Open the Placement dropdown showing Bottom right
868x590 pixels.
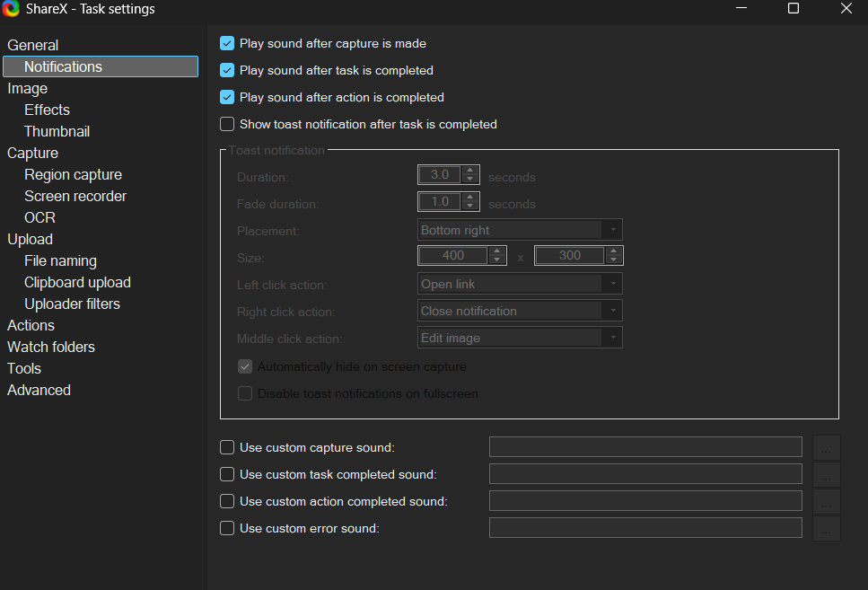520,230
